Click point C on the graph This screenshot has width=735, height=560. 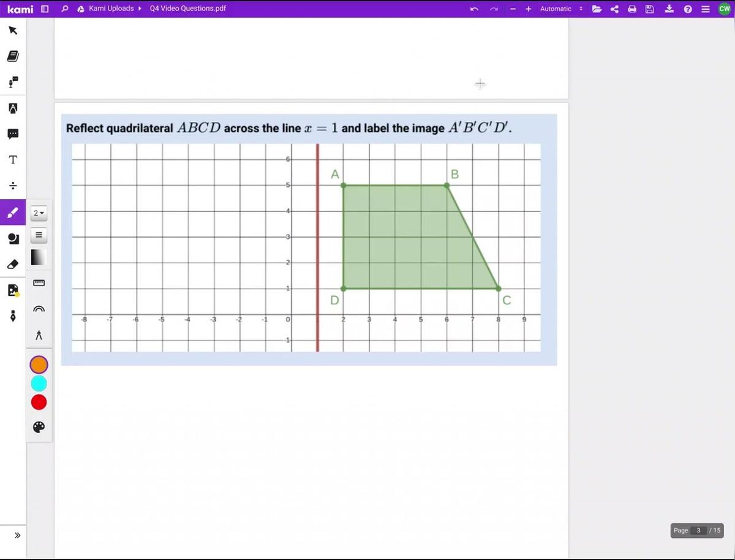click(499, 289)
